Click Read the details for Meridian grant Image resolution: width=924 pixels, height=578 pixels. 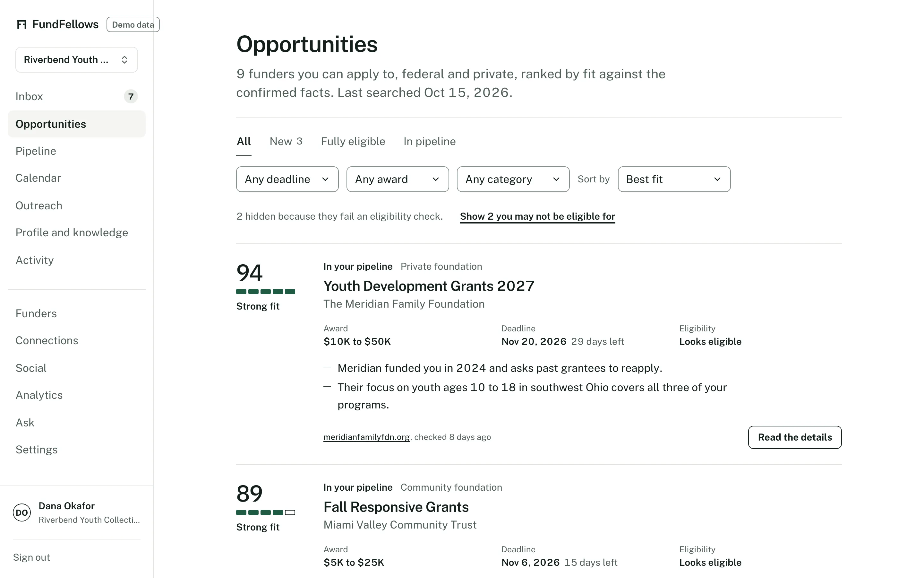[x=795, y=437]
